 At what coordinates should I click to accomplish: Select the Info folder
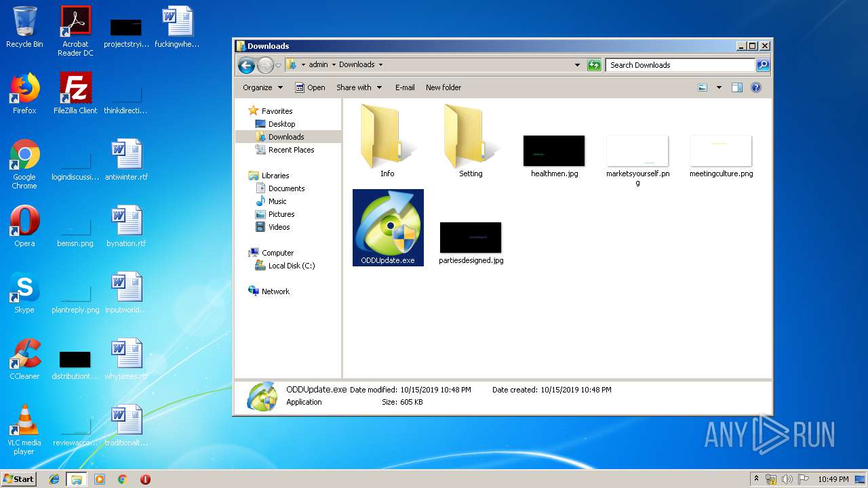[x=387, y=140]
